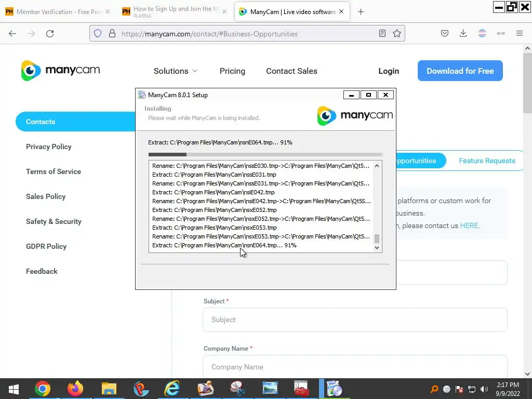Viewport: 532px width, 399px height.
Task: Open the Pocket save icon
Action: [x=445, y=33]
